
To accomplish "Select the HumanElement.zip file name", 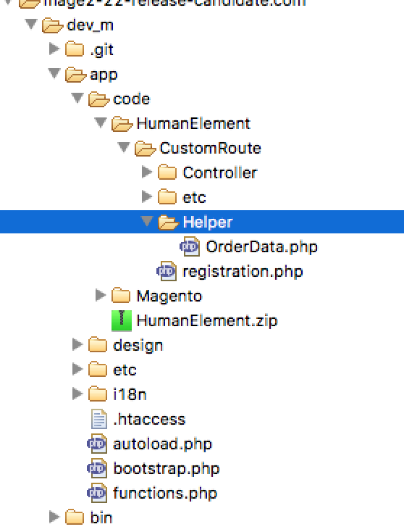I will coord(207,321).
